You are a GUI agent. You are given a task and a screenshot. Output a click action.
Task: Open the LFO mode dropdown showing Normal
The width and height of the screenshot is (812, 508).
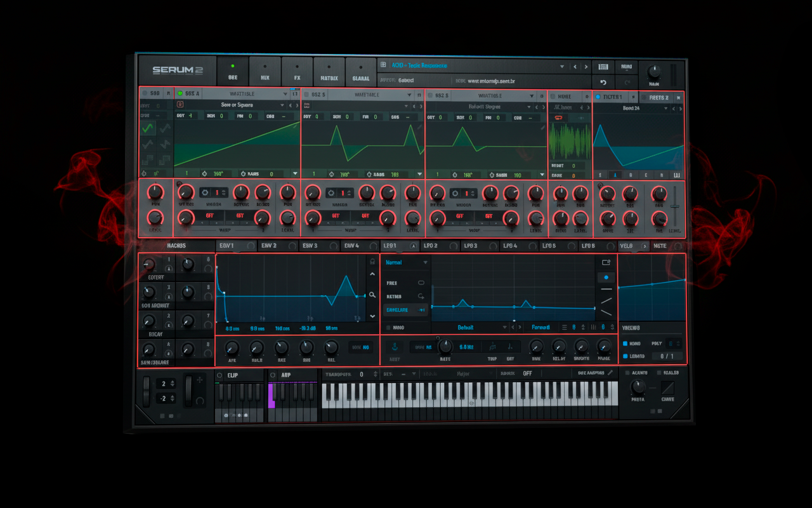pos(406,262)
